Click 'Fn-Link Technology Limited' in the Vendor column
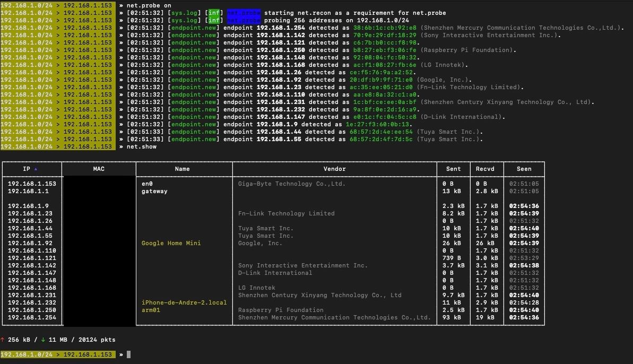Viewport: 633px width, 364px height. [x=286, y=213]
